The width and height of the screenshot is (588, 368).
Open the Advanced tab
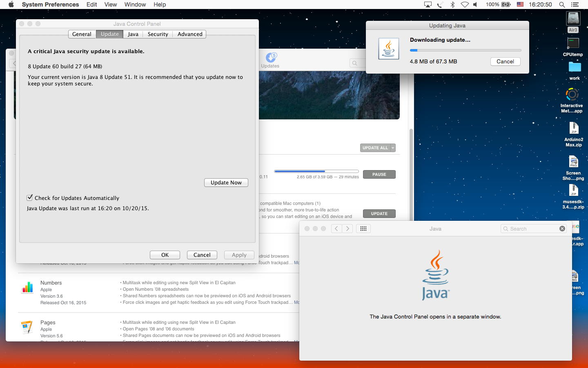pos(190,34)
